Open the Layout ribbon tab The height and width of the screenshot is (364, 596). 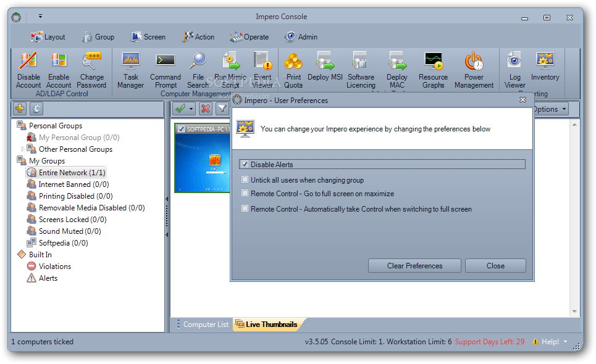[48, 37]
